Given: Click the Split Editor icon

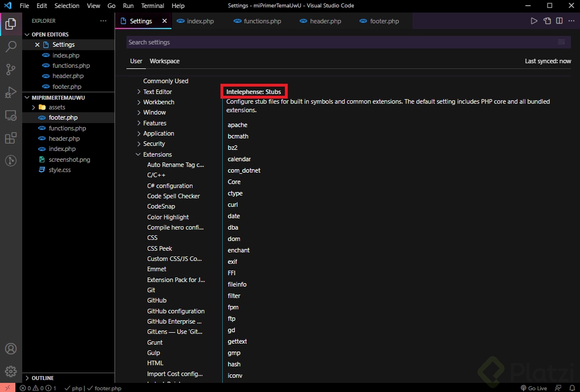Looking at the screenshot, I should 559,21.
